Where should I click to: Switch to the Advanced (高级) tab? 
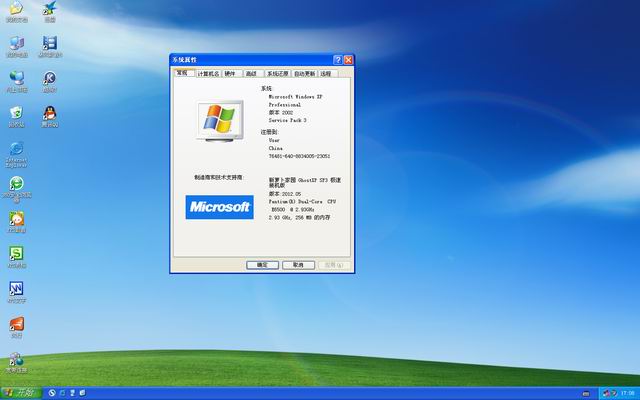pos(251,73)
